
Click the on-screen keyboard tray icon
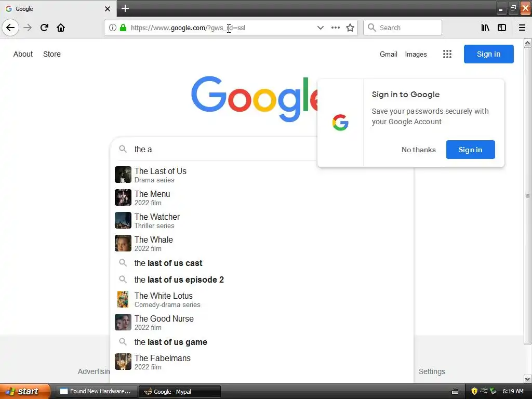coord(455,392)
